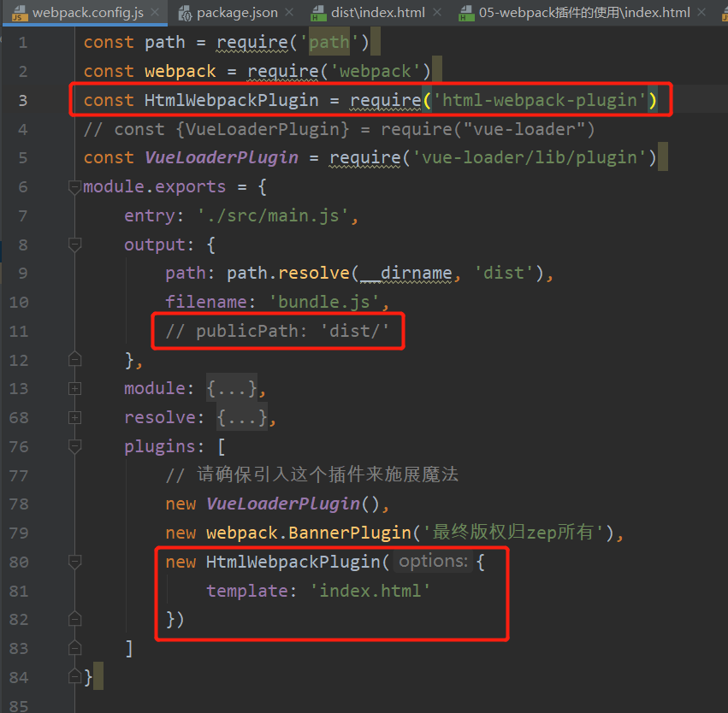
Task: Collapse the module.exports block on line 6
Action: coord(74,187)
